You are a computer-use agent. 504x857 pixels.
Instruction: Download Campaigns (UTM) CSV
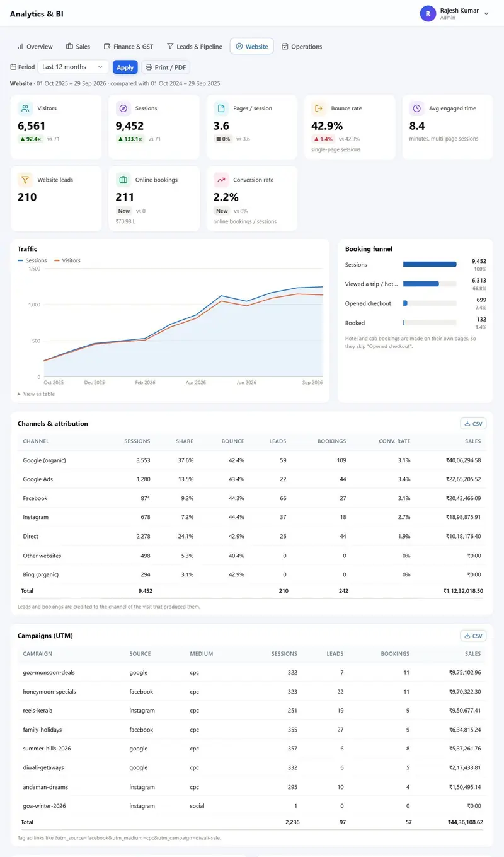[x=473, y=636]
